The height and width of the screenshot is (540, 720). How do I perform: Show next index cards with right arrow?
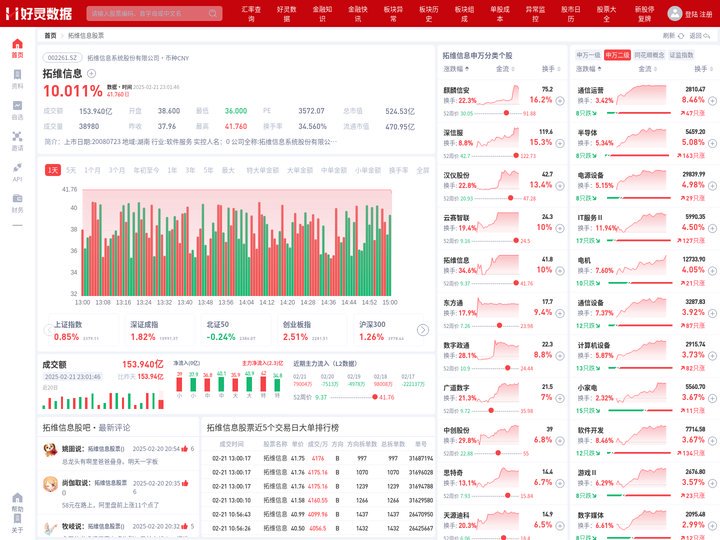coord(423,330)
